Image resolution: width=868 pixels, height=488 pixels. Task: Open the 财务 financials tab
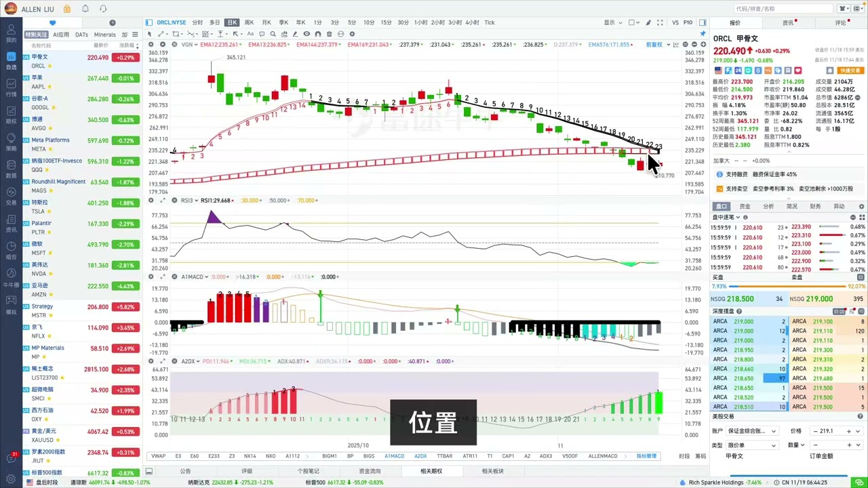point(815,206)
